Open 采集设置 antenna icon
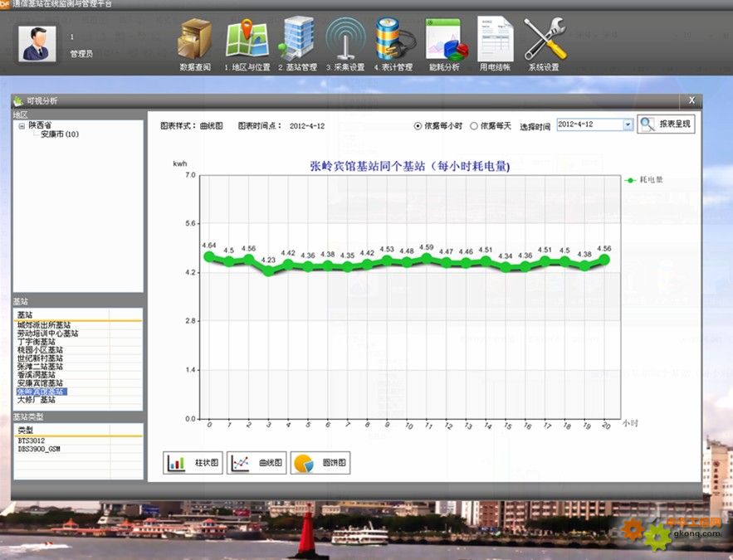 345,40
